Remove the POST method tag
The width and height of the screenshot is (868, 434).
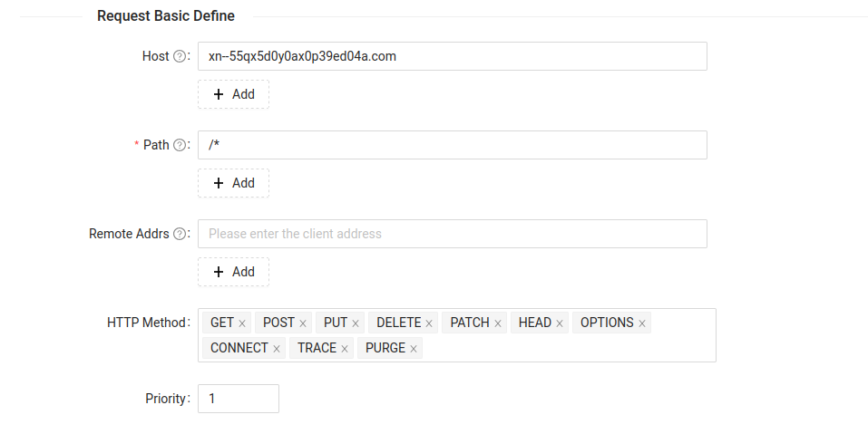point(303,323)
